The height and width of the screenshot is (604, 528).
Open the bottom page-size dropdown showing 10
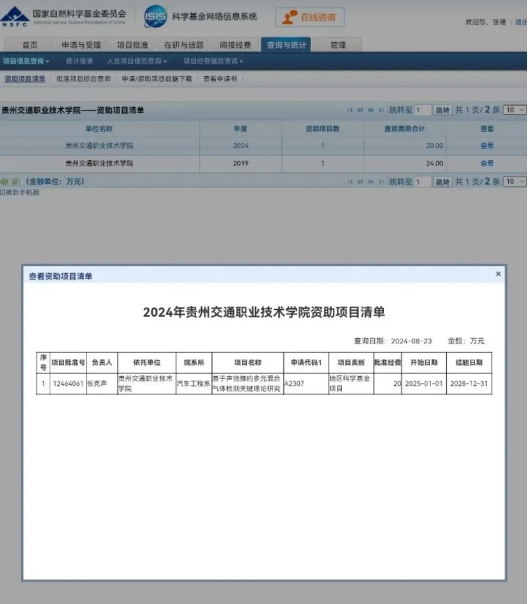(515, 181)
